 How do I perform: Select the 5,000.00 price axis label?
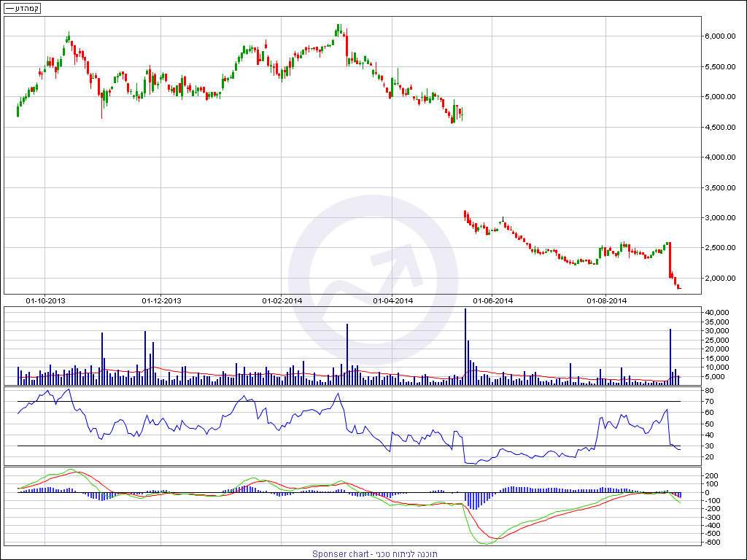click(720, 97)
